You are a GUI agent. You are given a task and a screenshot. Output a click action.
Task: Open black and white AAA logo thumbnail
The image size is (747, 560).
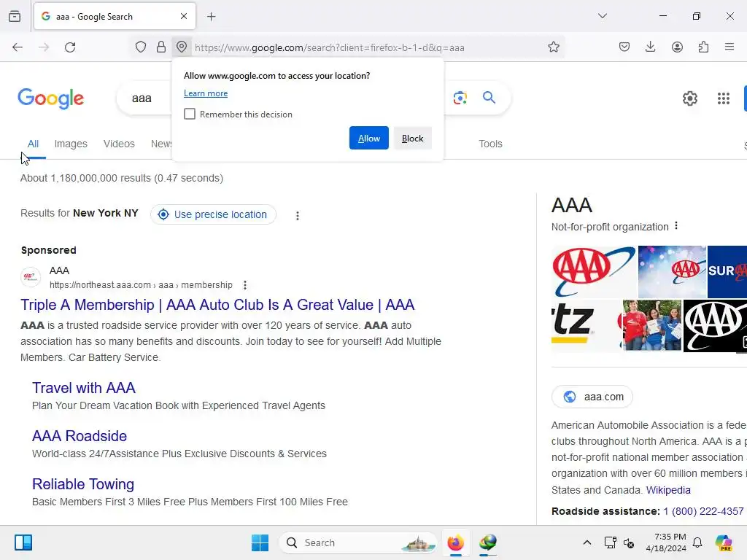(715, 326)
